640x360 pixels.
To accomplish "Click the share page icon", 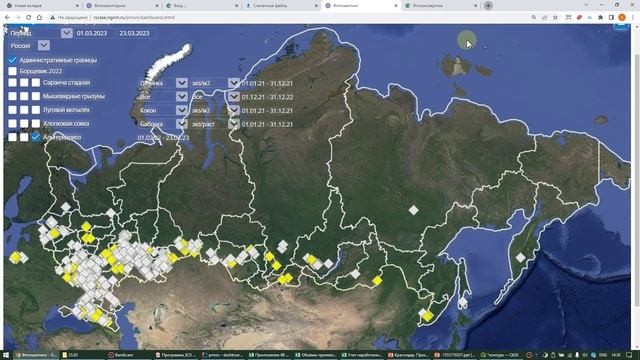I will 544,18.
